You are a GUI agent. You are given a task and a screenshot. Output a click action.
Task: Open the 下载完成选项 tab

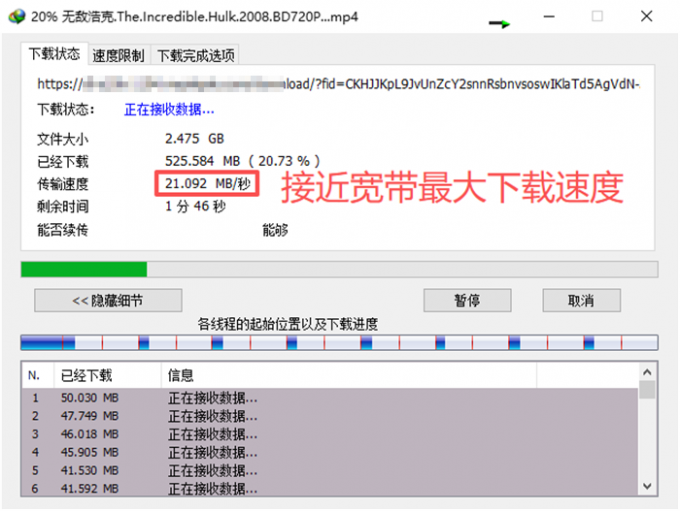point(196,56)
